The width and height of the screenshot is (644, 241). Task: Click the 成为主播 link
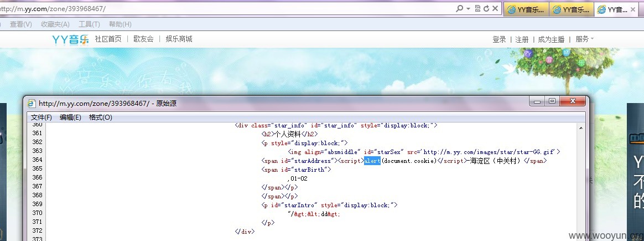coord(551,39)
